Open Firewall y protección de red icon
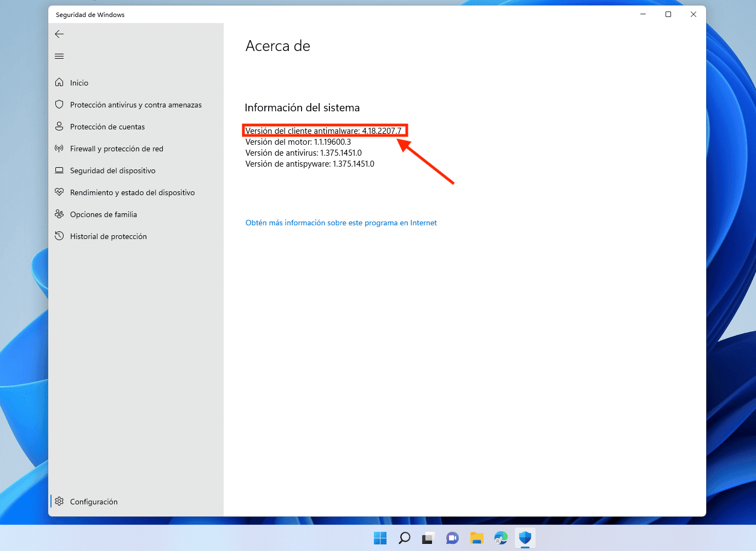The height and width of the screenshot is (551, 756). coord(59,148)
